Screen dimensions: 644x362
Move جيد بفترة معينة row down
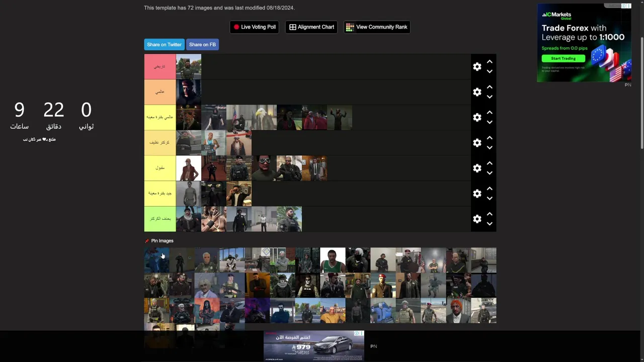click(490, 199)
